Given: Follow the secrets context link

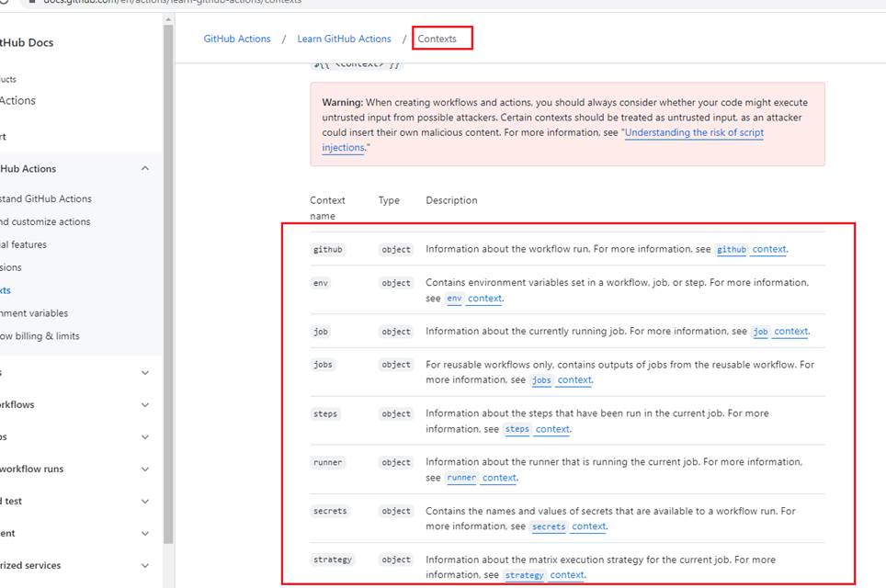Looking at the screenshot, I should 569,526.
